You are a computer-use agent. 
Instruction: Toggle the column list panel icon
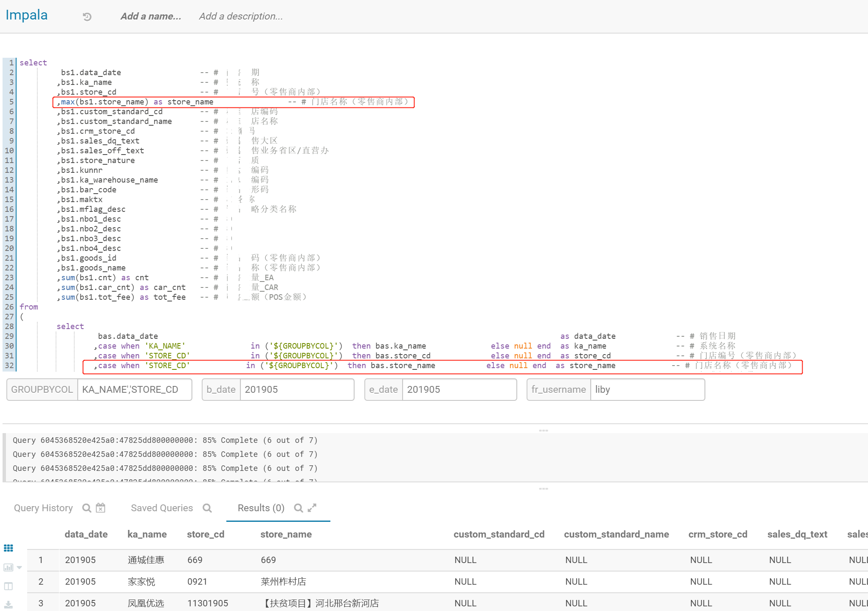[x=8, y=586]
